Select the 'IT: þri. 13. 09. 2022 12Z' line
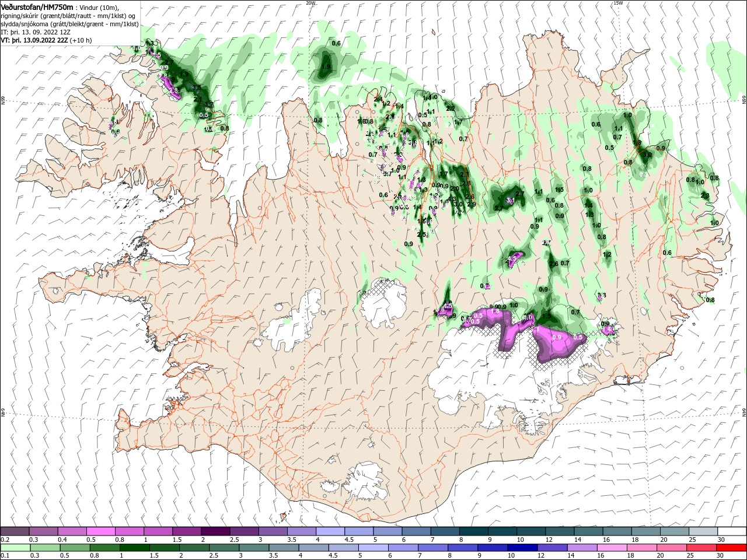 tap(36, 32)
